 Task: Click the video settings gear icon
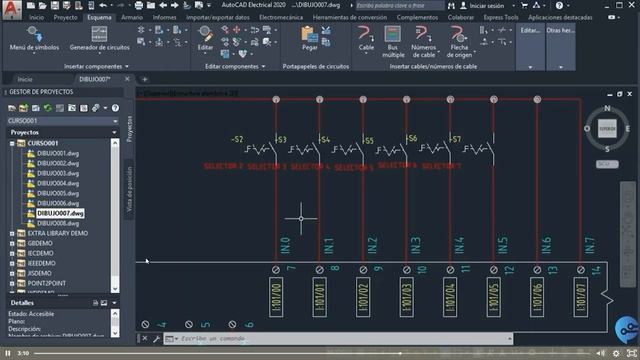tap(616, 353)
